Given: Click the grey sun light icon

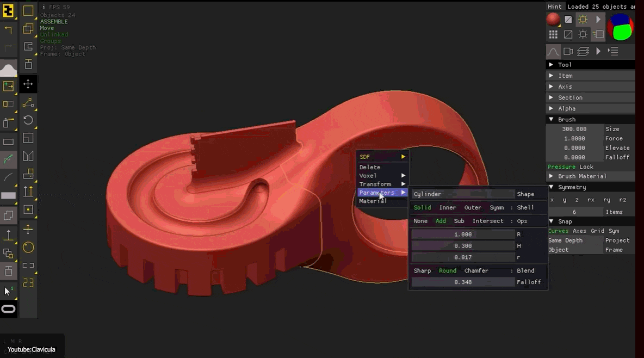Looking at the screenshot, I should coord(583,34).
